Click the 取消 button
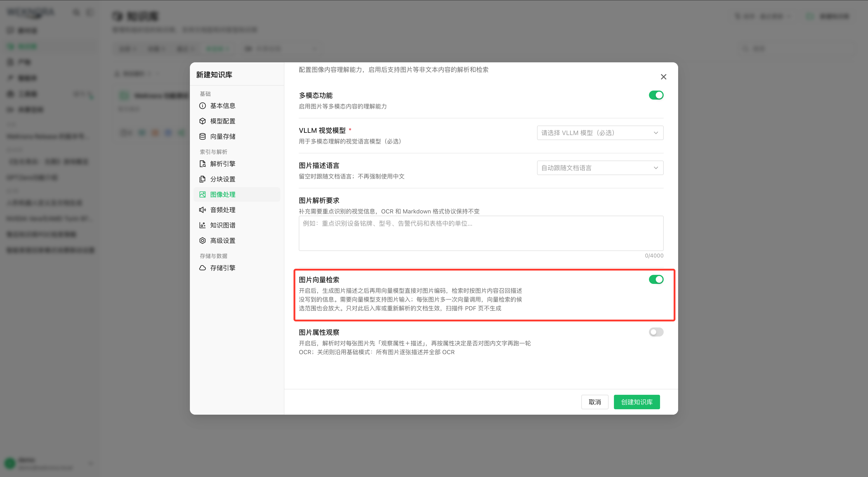The height and width of the screenshot is (477, 868). (595, 402)
